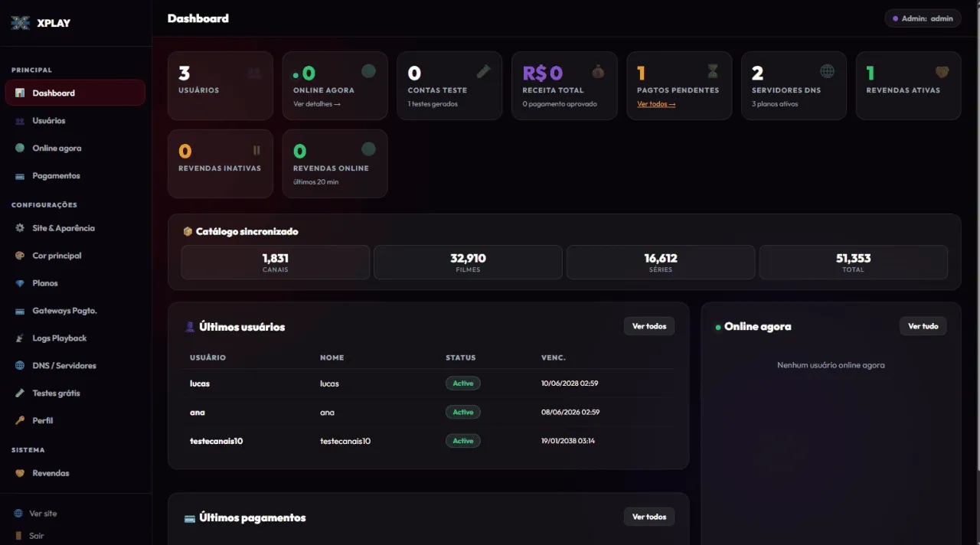
Task: Open the Perfil key icon
Action: (20, 421)
